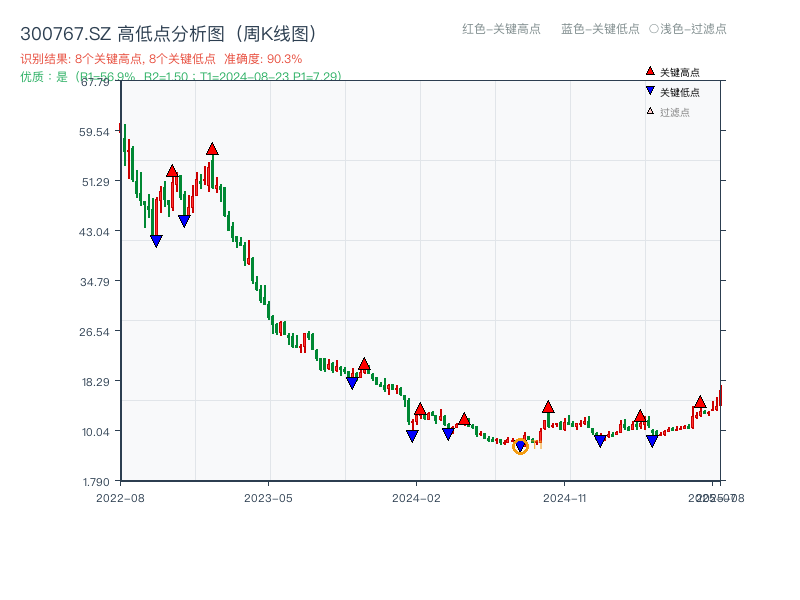
Task: Click the 34.79 y-axis label
Action: click(94, 282)
